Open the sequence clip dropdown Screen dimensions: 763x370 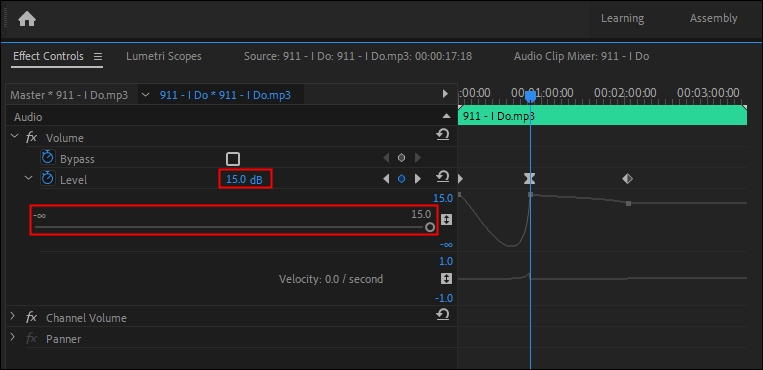tap(145, 95)
